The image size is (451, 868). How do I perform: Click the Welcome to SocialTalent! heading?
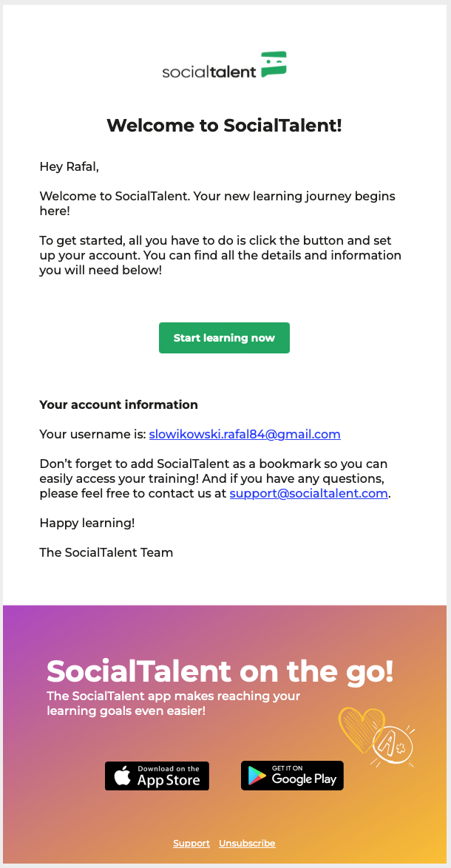point(225,125)
